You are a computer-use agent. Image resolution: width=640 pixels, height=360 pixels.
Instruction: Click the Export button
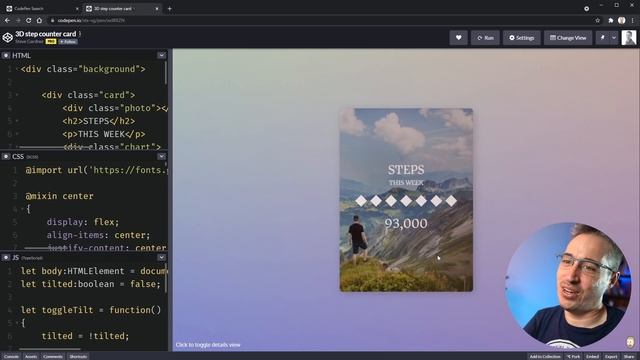coord(611,356)
